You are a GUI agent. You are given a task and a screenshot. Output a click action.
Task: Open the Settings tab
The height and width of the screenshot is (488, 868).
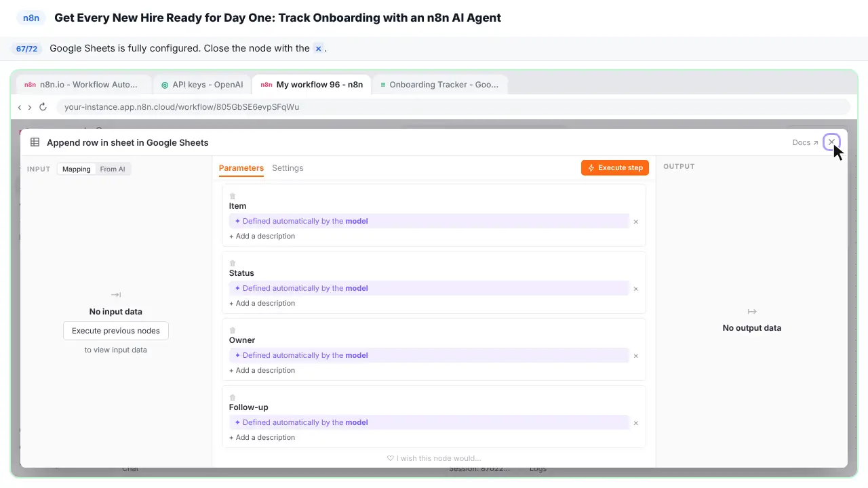pyautogui.click(x=288, y=168)
